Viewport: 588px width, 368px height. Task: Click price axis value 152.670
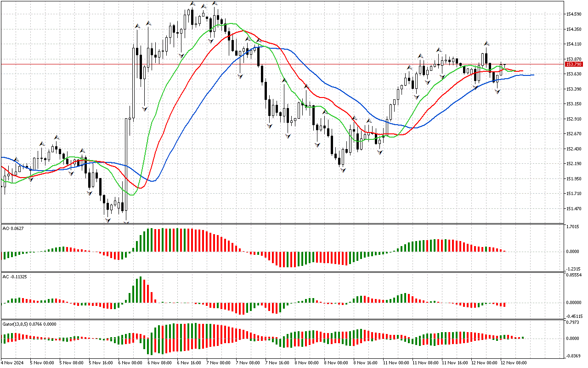coord(574,134)
